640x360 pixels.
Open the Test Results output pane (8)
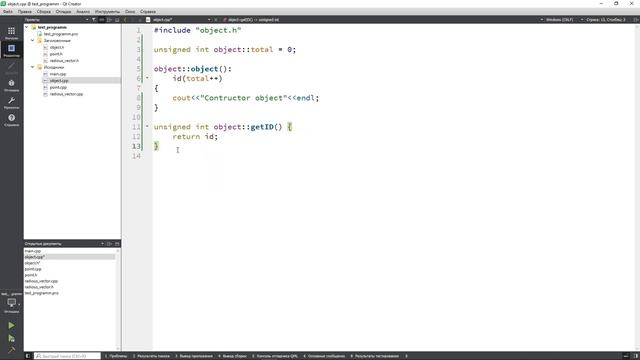tap(374, 356)
